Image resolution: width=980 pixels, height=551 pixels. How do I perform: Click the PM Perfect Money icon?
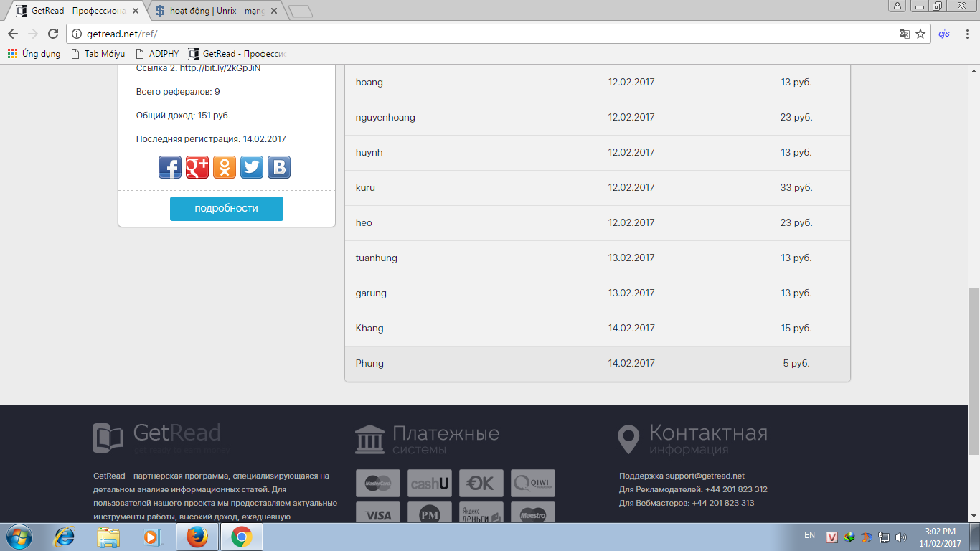click(430, 512)
